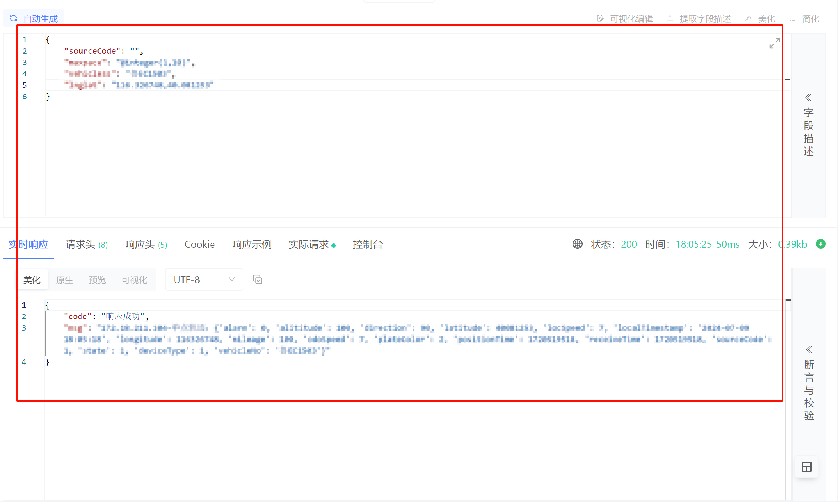Image resolution: width=840 pixels, height=504 pixels.
Task: Select the 美化 response view mode
Action: click(32, 280)
